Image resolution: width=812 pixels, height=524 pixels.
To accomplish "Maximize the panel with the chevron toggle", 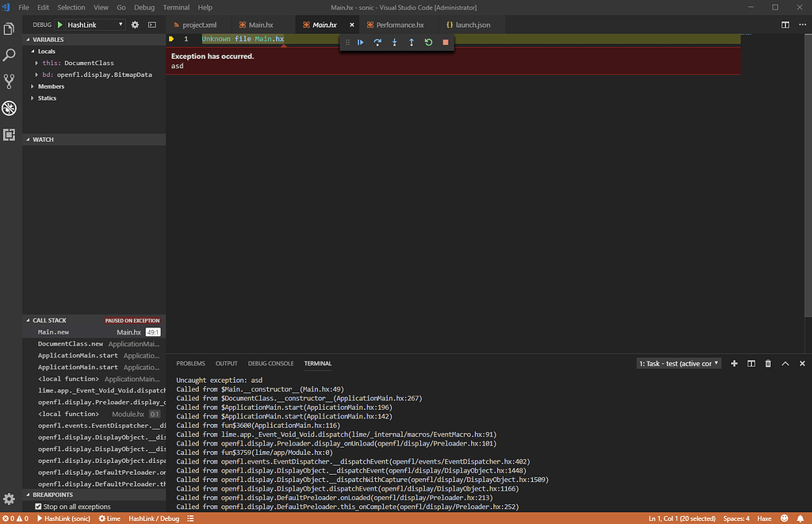I will pos(785,362).
